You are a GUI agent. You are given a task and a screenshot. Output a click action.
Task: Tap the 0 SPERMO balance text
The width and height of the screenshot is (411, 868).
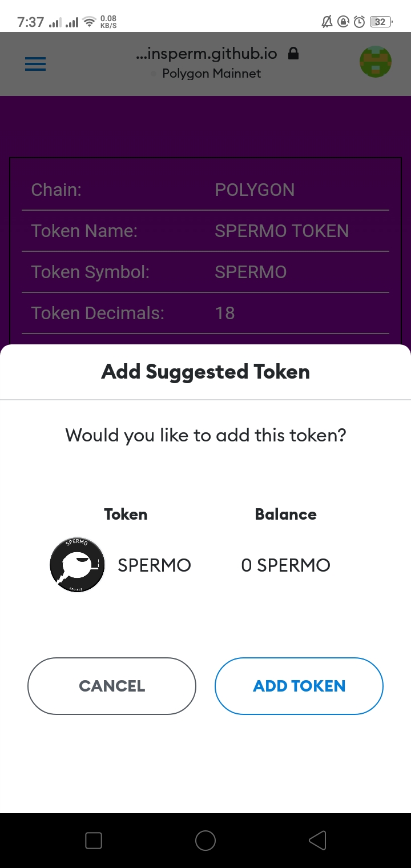pos(285,565)
